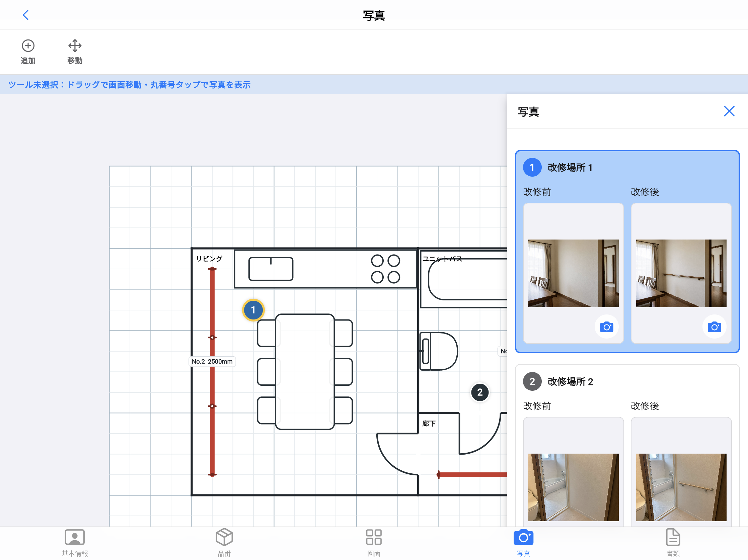Tap the toilet symbol on the floor plan

(439, 351)
